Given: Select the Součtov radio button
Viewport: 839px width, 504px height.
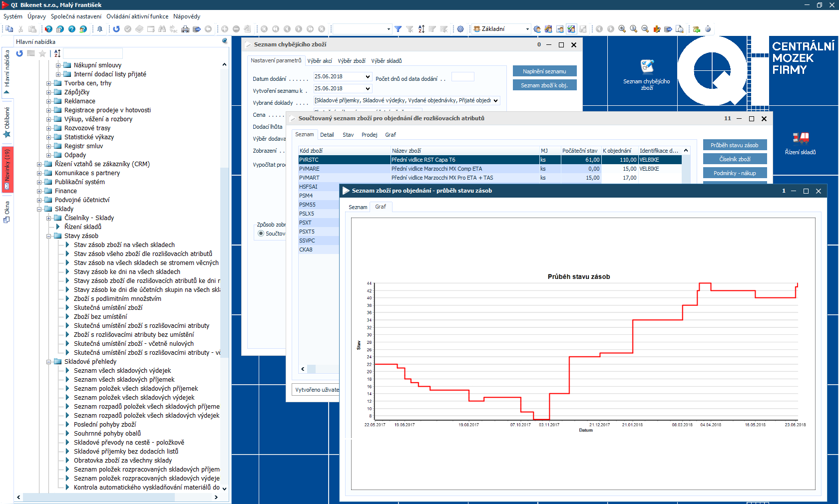Looking at the screenshot, I should (261, 234).
